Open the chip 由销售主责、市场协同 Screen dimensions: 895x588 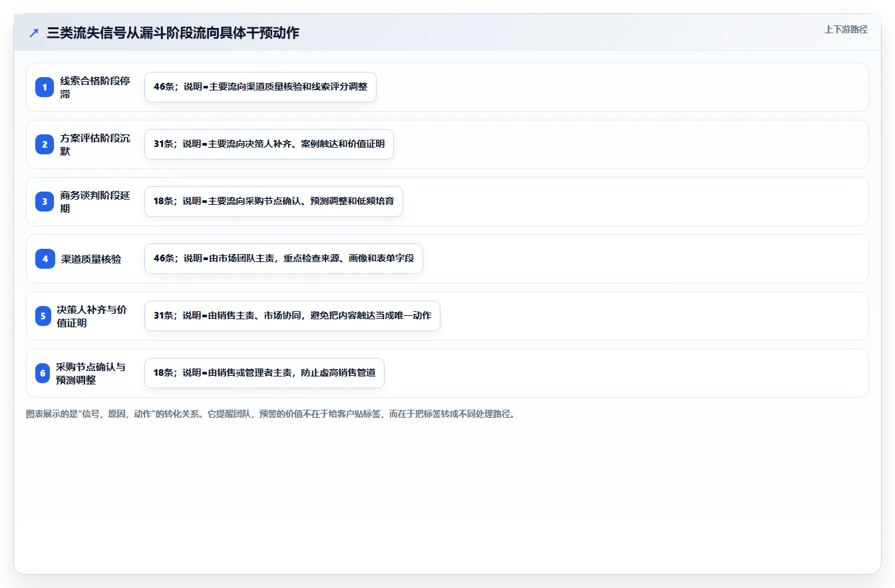pos(292,316)
